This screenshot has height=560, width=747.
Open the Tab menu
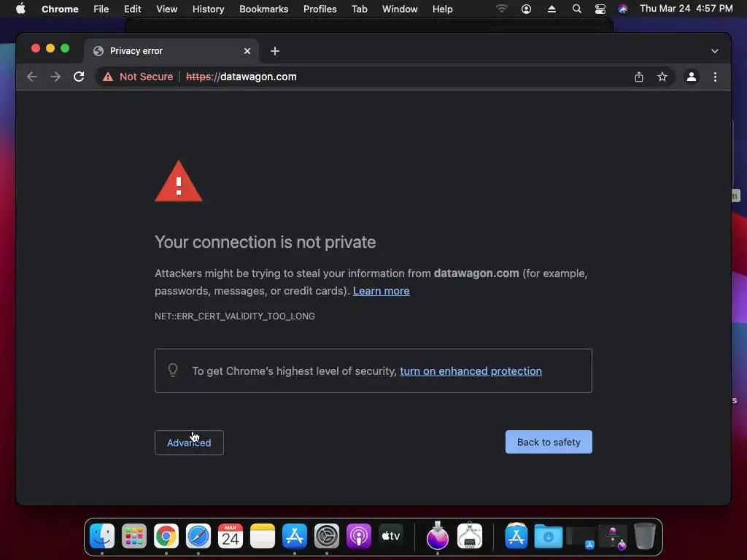pos(359,9)
